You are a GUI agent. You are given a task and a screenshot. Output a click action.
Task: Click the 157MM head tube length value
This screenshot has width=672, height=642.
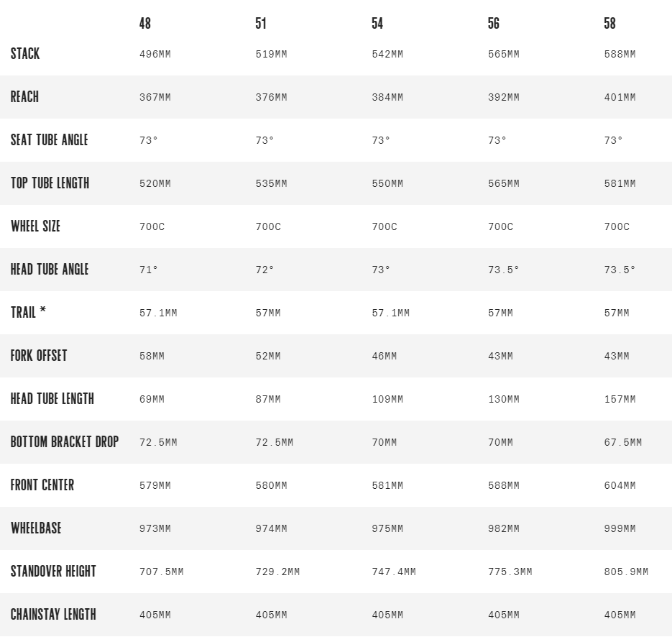click(x=620, y=399)
